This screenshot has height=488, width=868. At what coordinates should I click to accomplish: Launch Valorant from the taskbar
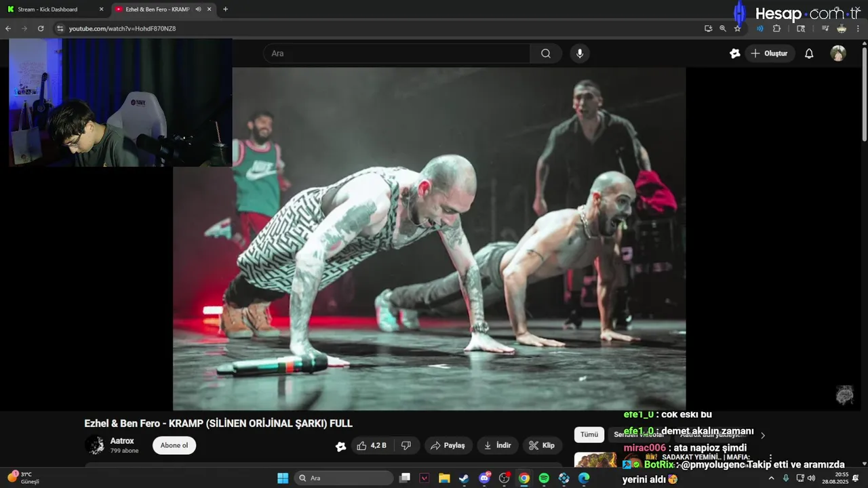[425, 478]
